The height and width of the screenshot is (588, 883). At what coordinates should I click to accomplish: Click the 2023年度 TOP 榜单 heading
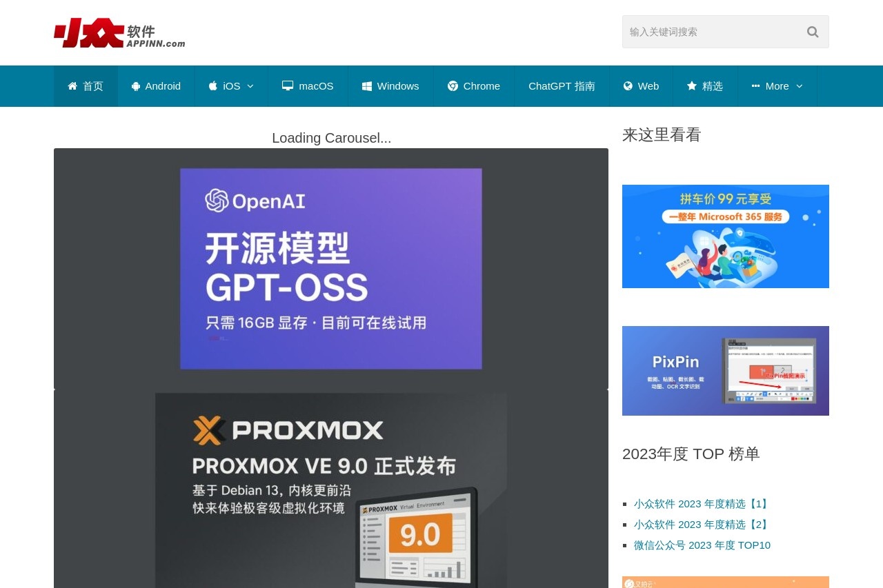pyautogui.click(x=691, y=454)
